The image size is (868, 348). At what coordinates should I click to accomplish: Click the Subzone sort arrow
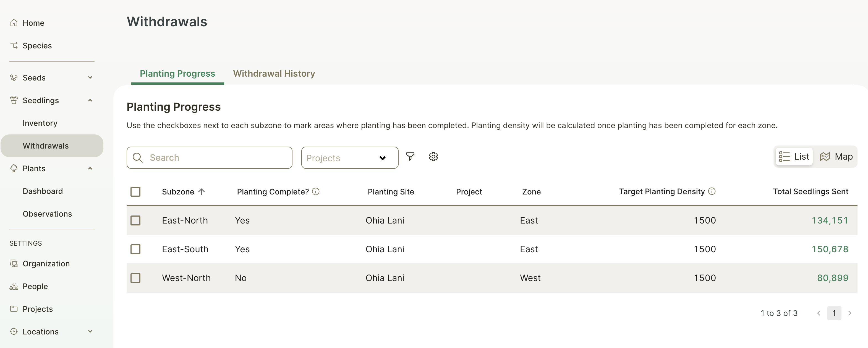coord(202,191)
